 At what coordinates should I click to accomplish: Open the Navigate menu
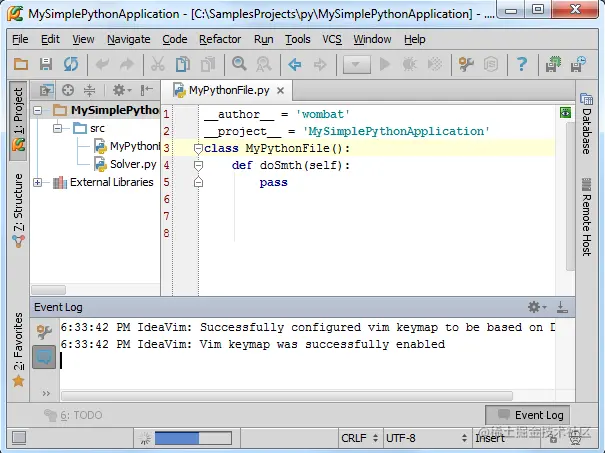[x=128, y=39]
